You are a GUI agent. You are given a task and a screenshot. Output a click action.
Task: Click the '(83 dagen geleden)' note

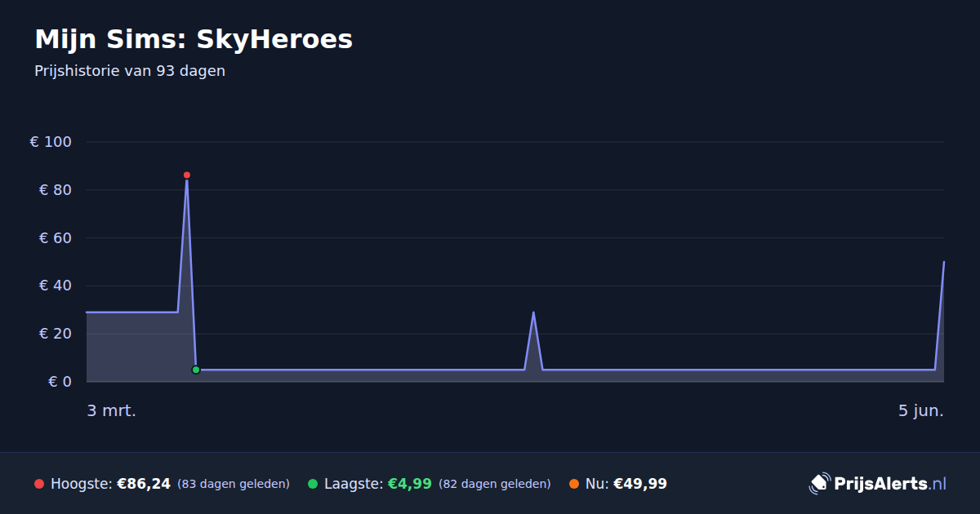coord(234,484)
